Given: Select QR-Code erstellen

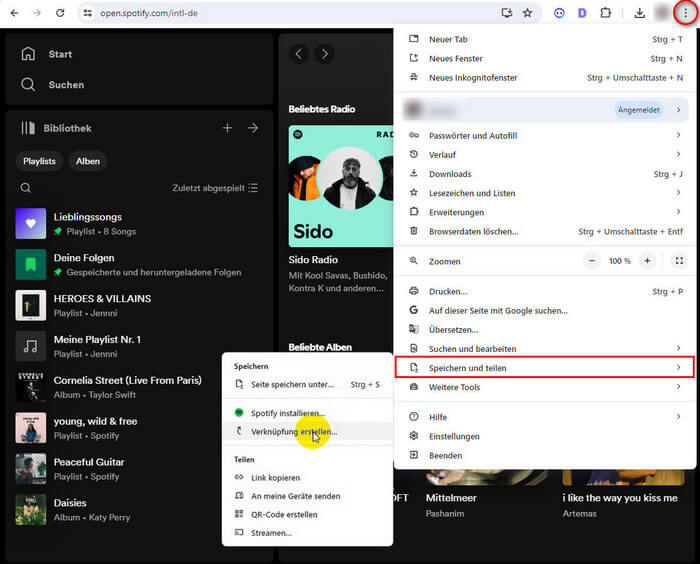Looking at the screenshot, I should pos(307,514).
